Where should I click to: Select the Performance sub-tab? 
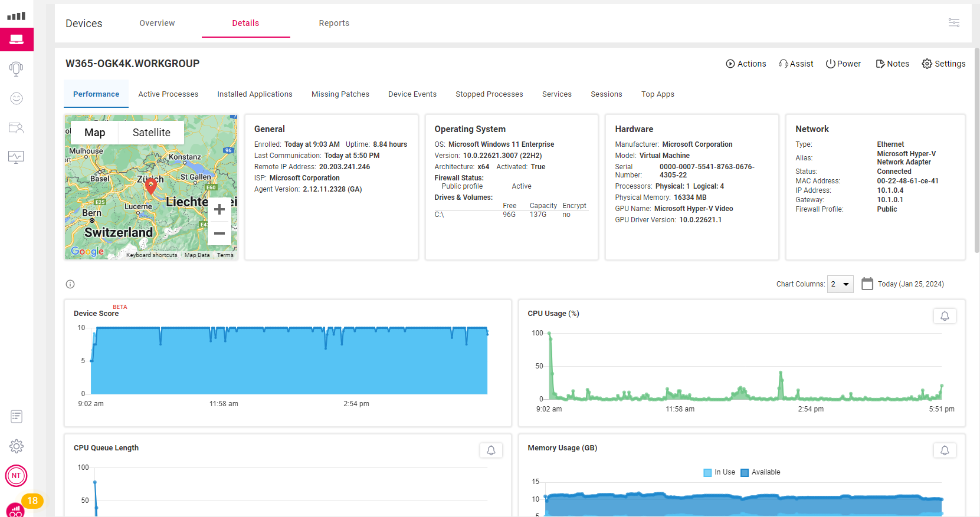coord(96,94)
